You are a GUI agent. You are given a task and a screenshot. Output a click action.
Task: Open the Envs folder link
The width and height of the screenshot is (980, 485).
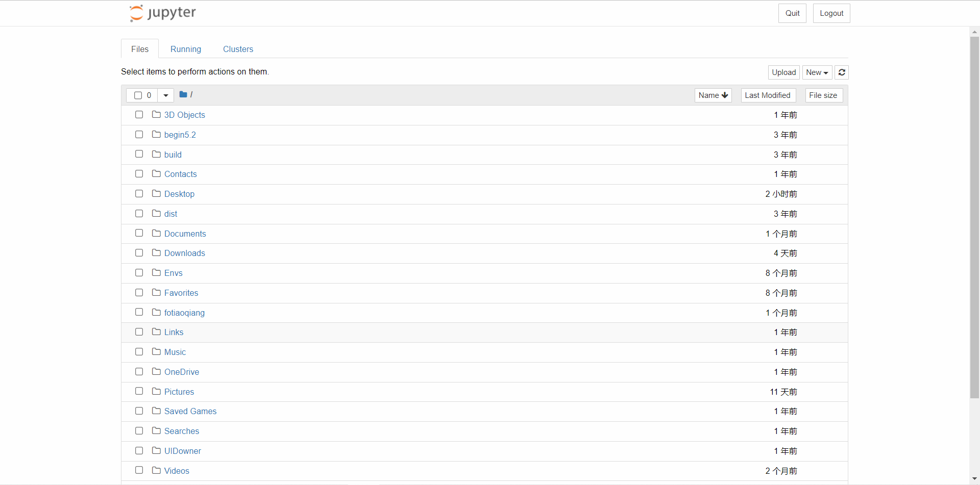174,273
